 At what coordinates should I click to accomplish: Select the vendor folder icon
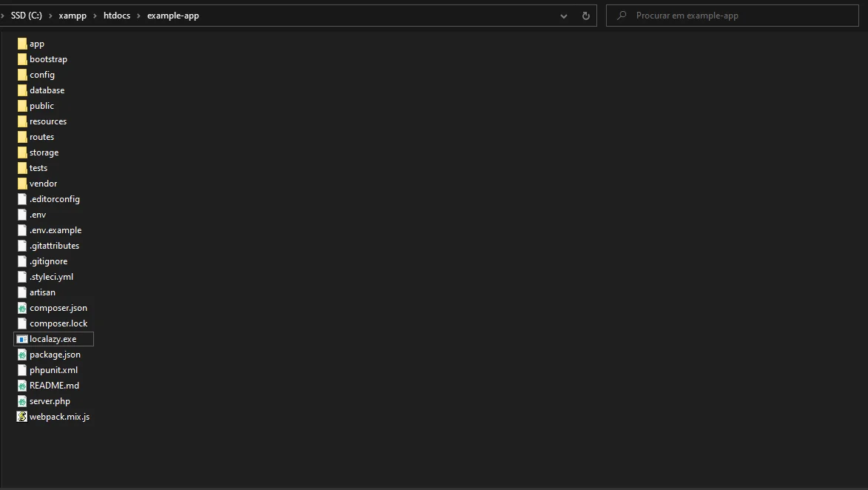(22, 184)
